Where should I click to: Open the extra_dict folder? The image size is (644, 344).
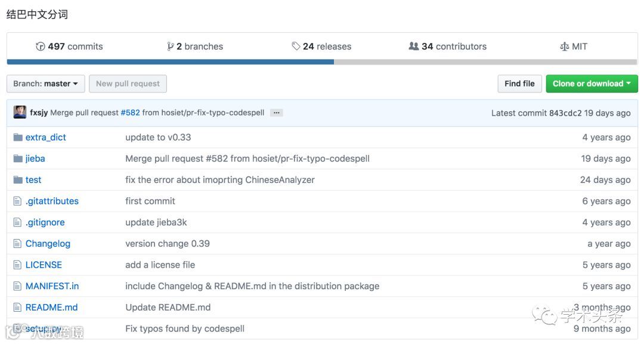pos(45,138)
